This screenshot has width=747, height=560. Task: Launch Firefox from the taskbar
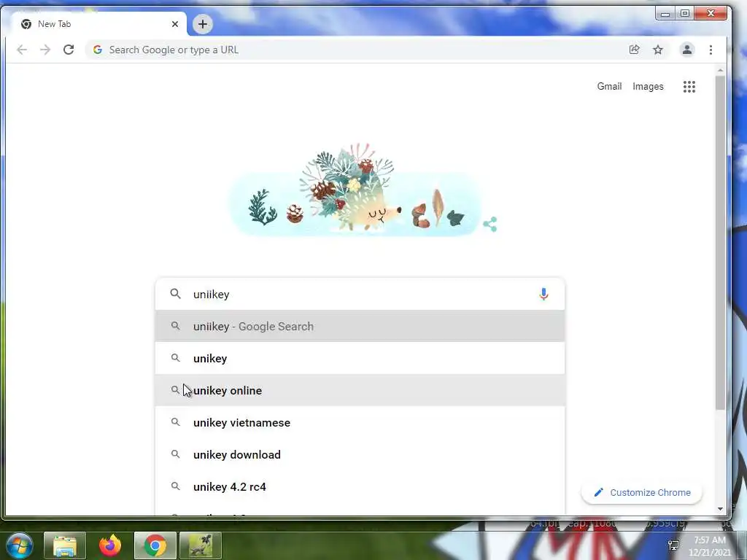(110, 545)
